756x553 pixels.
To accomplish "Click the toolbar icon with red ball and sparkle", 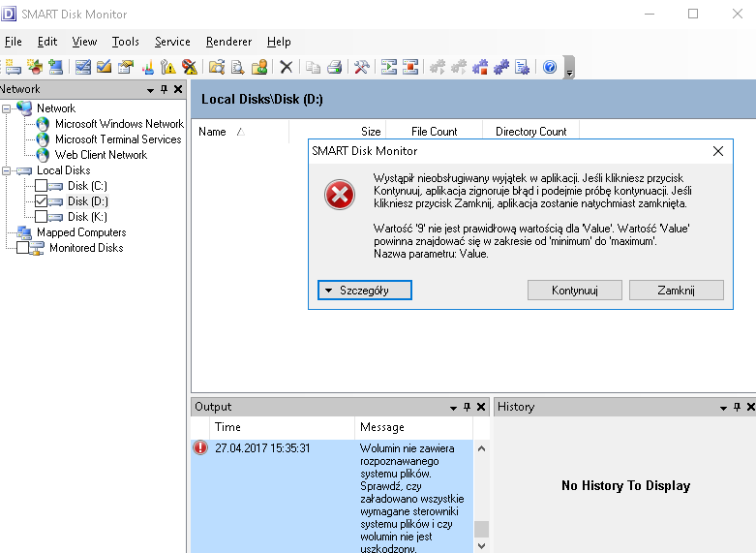I will tap(35, 67).
